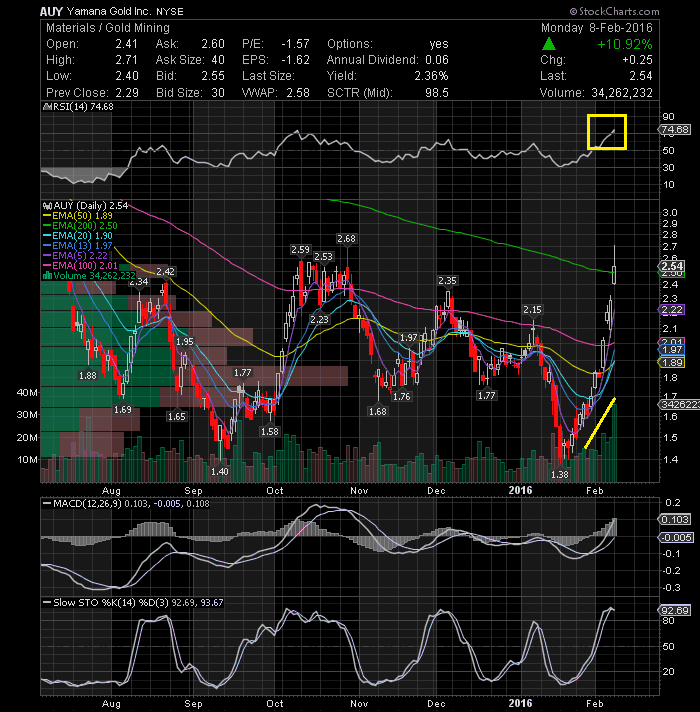Image resolution: width=700 pixels, height=712 pixels.
Task: Click the Chg value +0.25
Action: click(637, 60)
